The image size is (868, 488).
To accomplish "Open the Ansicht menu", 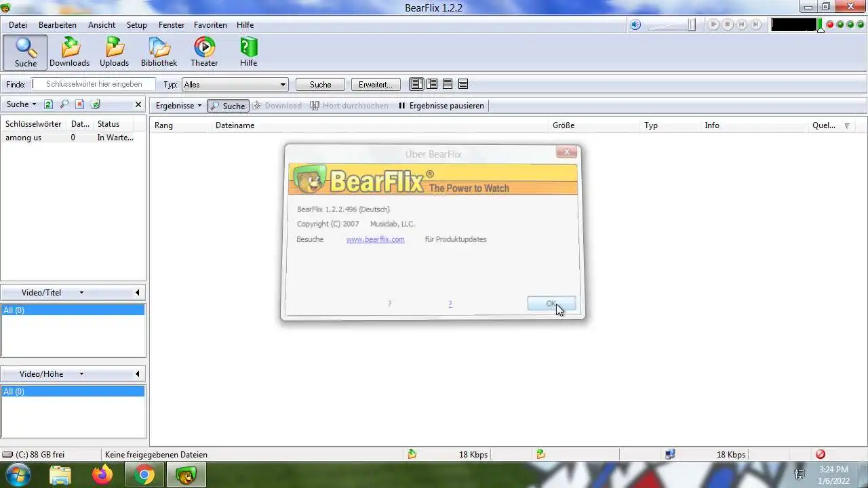I will click(102, 25).
